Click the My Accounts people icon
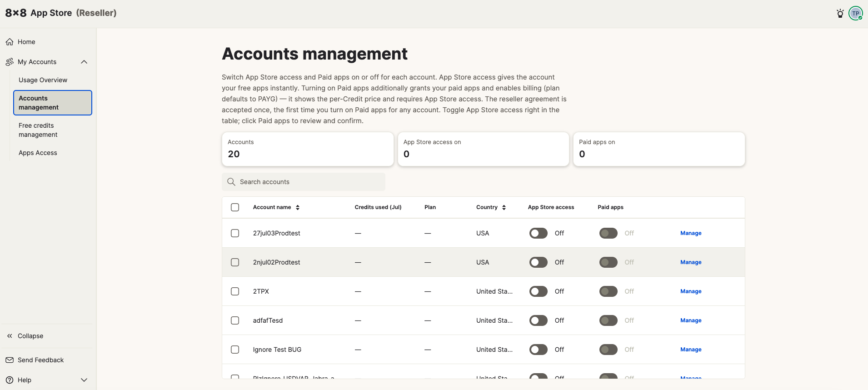This screenshot has width=868, height=390. coord(10,62)
